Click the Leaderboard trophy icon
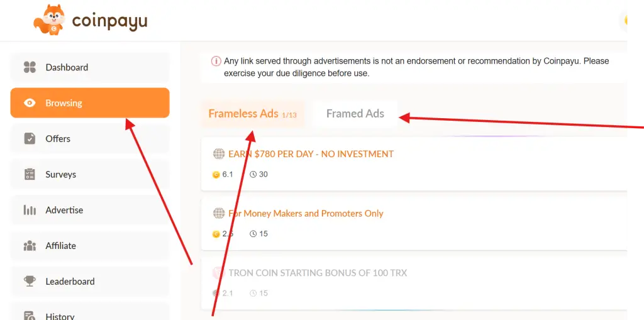This screenshot has height=320, width=644. 30,282
